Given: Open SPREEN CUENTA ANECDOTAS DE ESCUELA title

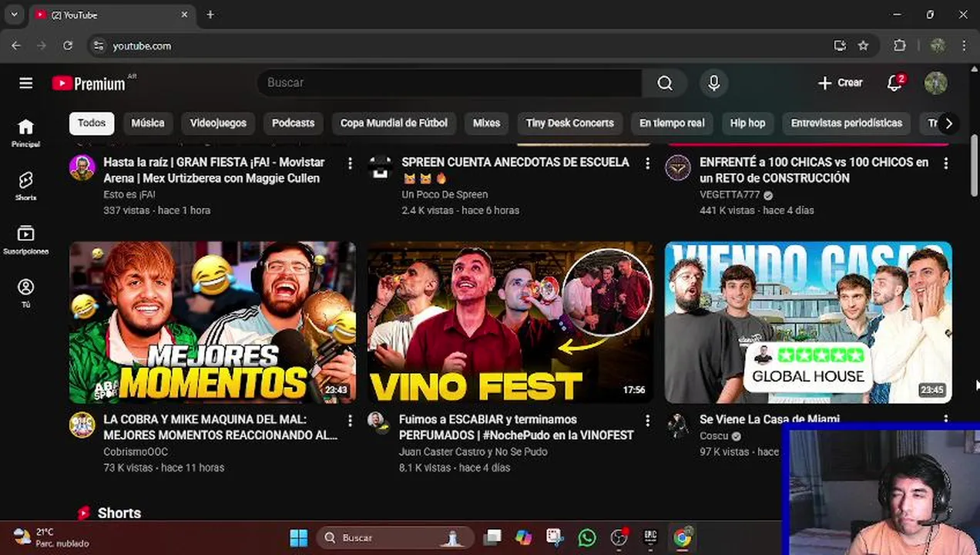Looking at the screenshot, I should (x=515, y=170).
